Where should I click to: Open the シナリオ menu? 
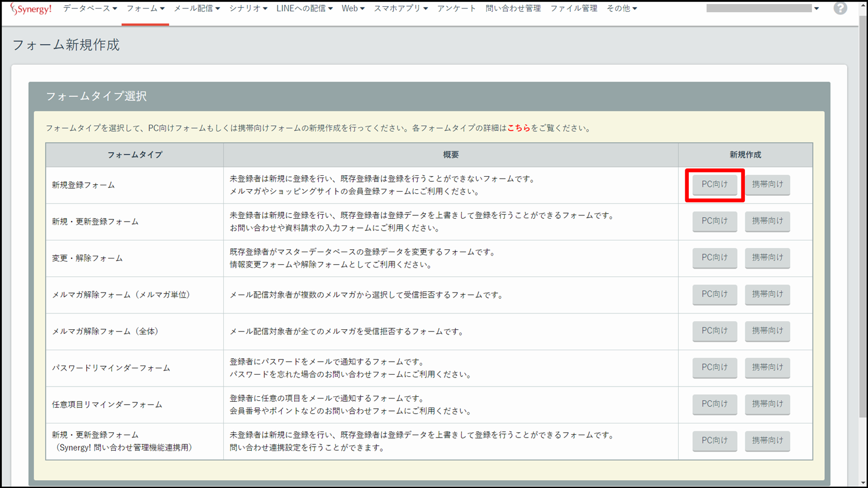tap(248, 9)
